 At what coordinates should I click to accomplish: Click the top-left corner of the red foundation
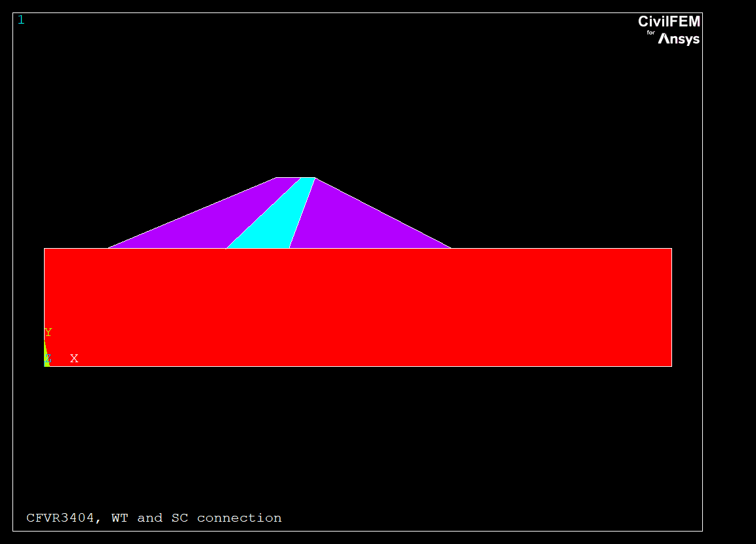45,249
